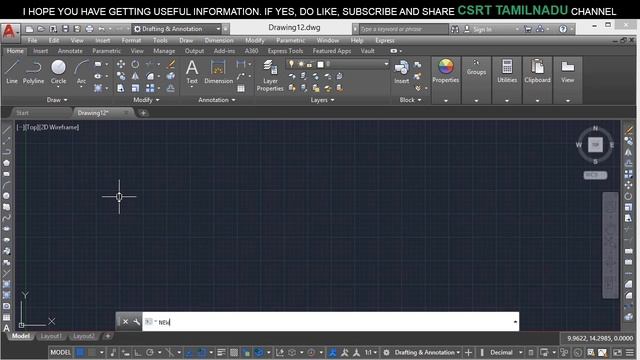Screen dimensions: 640x360
Task: Expand the Layers panel
Action: [x=322, y=100]
